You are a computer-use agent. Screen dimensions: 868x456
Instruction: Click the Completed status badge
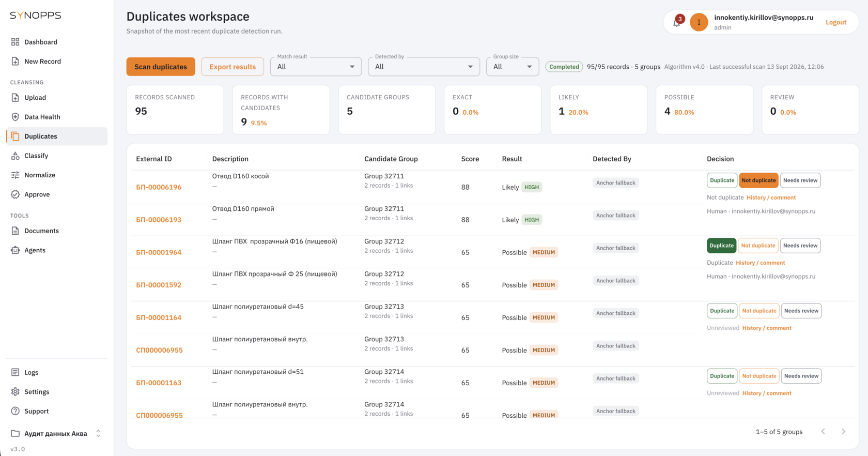coord(564,67)
